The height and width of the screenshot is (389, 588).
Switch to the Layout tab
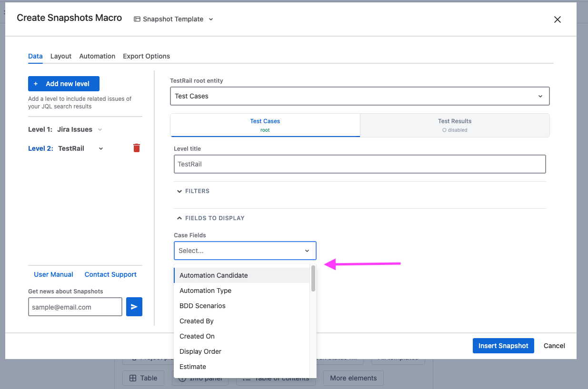click(x=61, y=56)
